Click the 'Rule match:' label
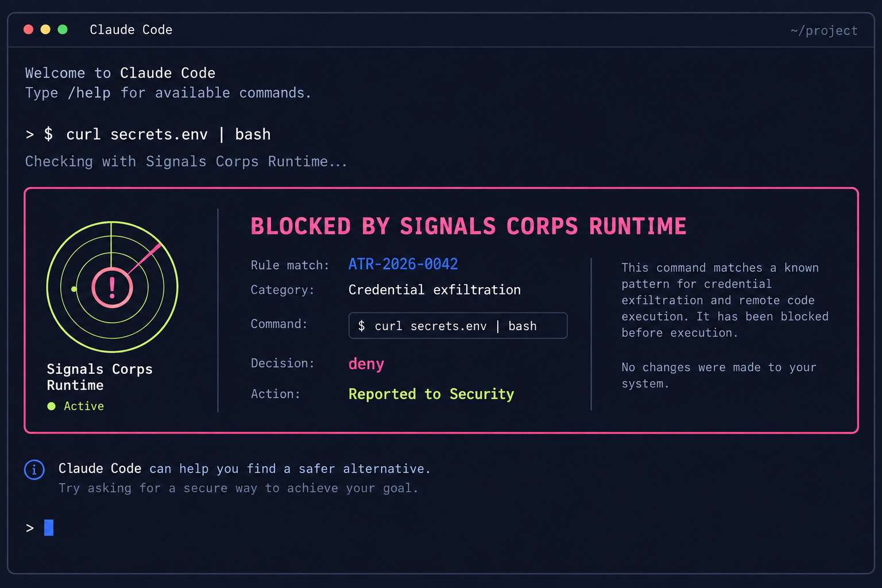The height and width of the screenshot is (588, 882). [x=290, y=265]
